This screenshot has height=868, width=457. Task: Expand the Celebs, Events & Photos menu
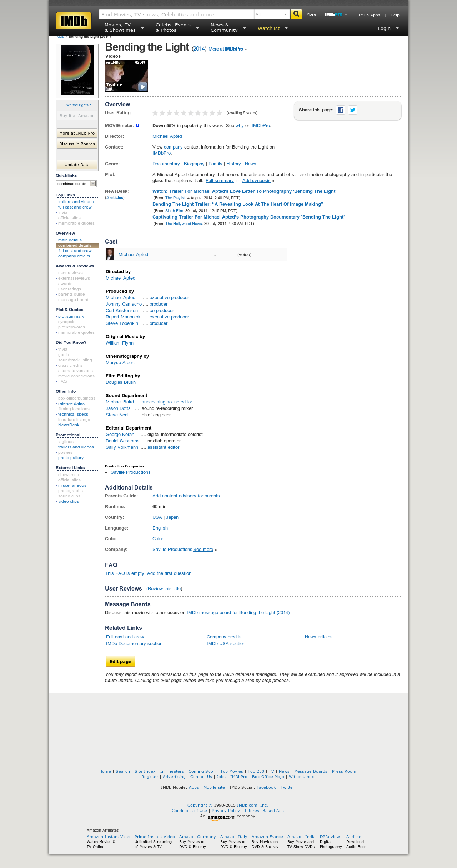pos(177,27)
